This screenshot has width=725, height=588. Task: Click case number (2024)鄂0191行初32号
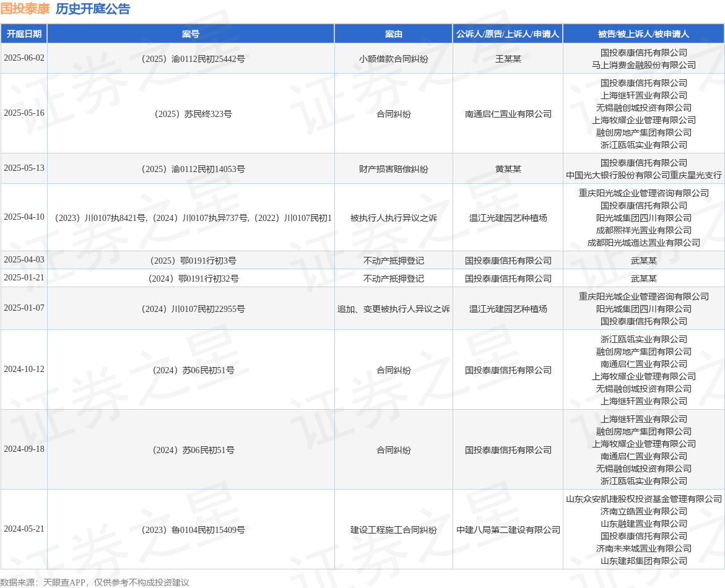pyautogui.click(x=193, y=279)
